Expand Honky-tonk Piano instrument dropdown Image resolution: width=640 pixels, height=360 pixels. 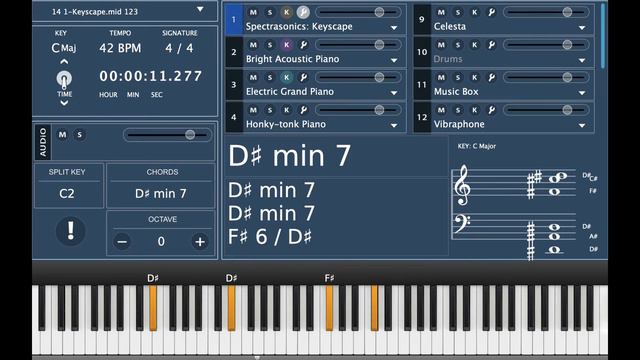[x=394, y=126]
